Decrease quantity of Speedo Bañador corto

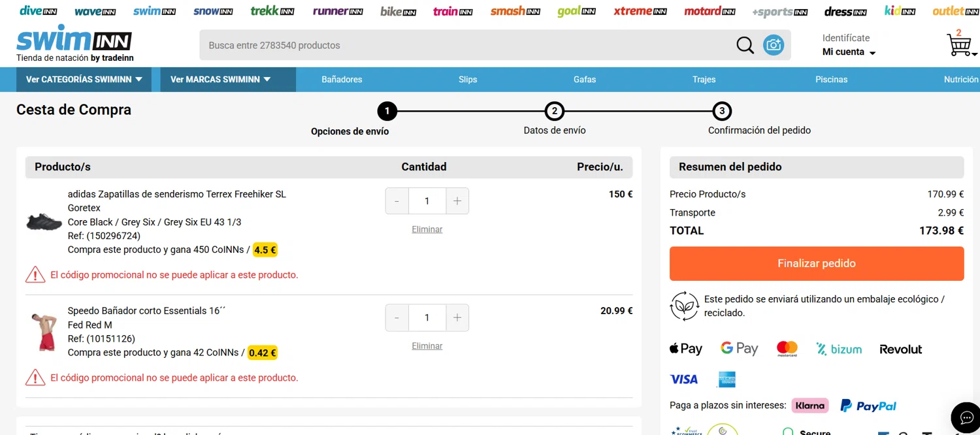(397, 318)
